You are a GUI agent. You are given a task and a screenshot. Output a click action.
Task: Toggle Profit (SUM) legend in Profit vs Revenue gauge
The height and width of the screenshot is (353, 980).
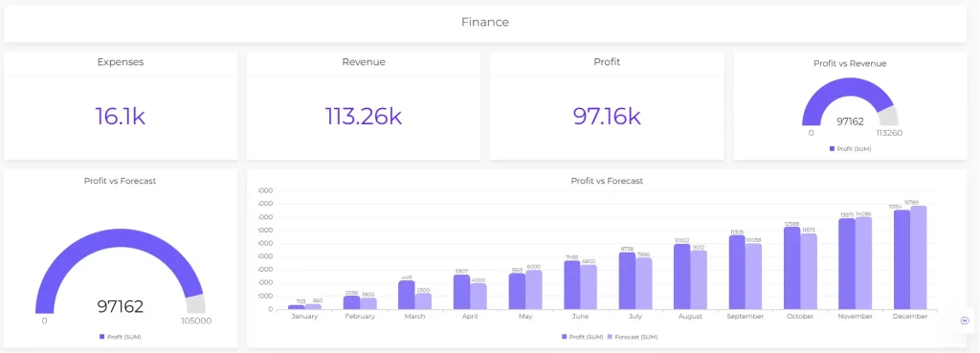(x=850, y=148)
